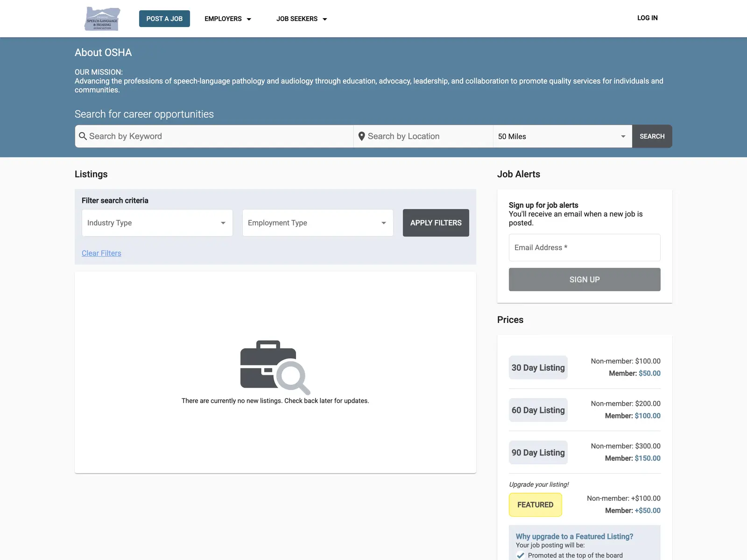Click the 'Non-member: $300.00' text
The height and width of the screenshot is (560, 747).
pos(626,446)
